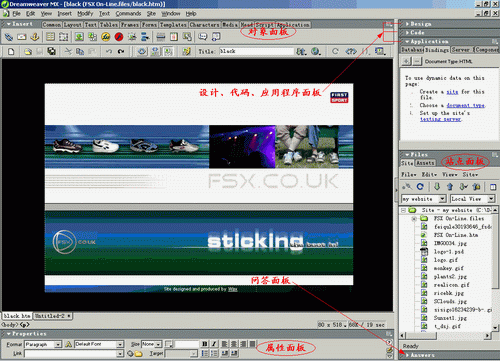Insert a Flash object from the Insert bar
This screenshot has width=500, height=361.
pyautogui.click(x=119, y=37)
